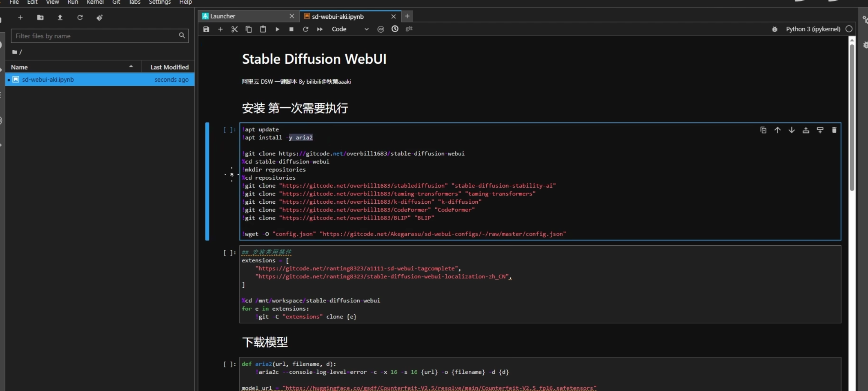
Task: Open the View menu
Action: (x=52, y=2)
